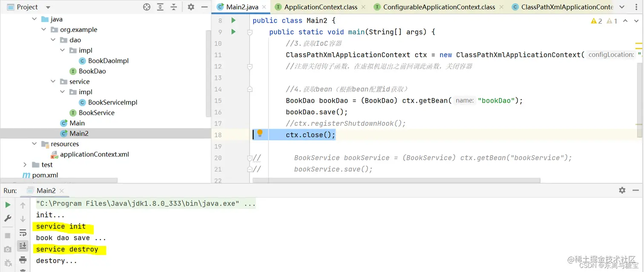Toggle scroll to end of console
The height and width of the screenshot is (272, 644).
click(23, 246)
